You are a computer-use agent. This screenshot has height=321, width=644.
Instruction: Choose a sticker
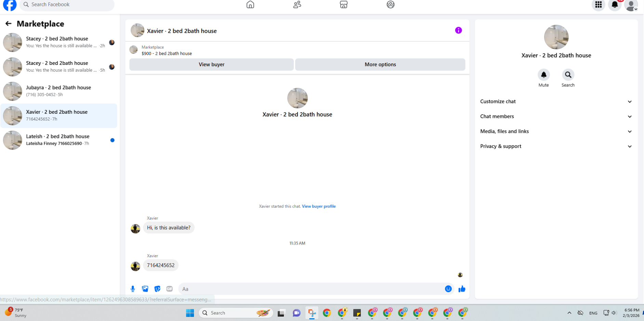(157, 289)
